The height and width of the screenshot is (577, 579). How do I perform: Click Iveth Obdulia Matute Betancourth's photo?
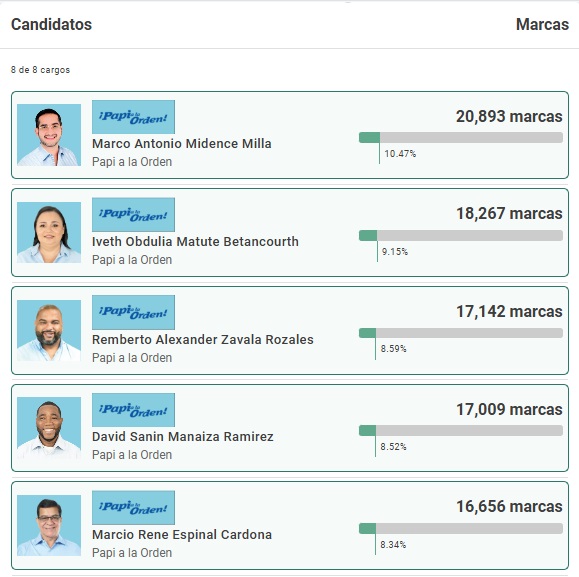(x=49, y=233)
